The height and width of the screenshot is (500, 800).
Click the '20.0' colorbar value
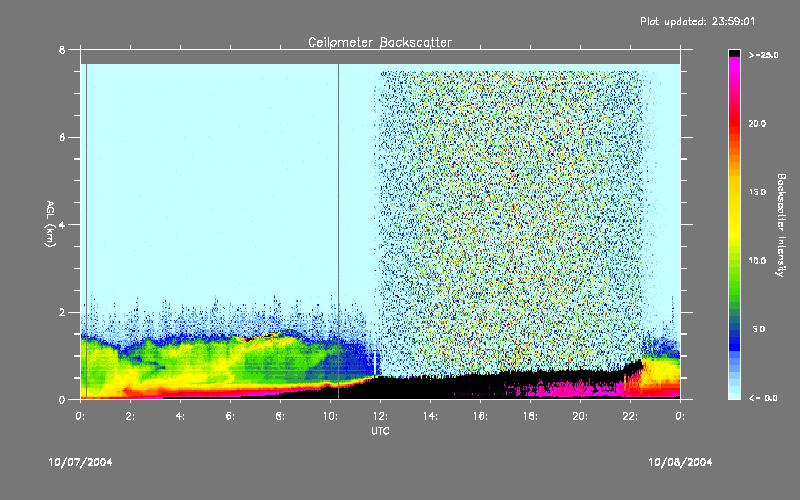tap(757, 124)
